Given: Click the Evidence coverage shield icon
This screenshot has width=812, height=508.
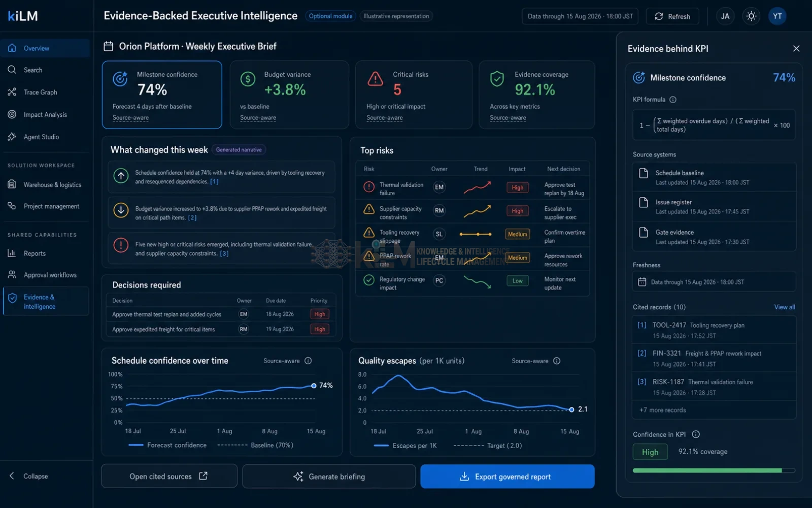Looking at the screenshot, I should (497, 79).
